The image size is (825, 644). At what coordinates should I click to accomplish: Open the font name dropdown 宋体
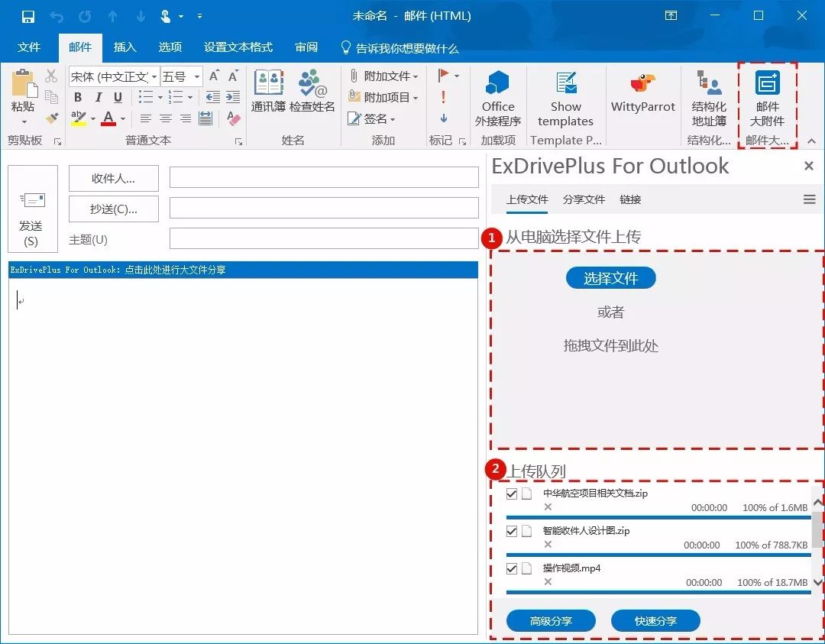tap(154, 77)
